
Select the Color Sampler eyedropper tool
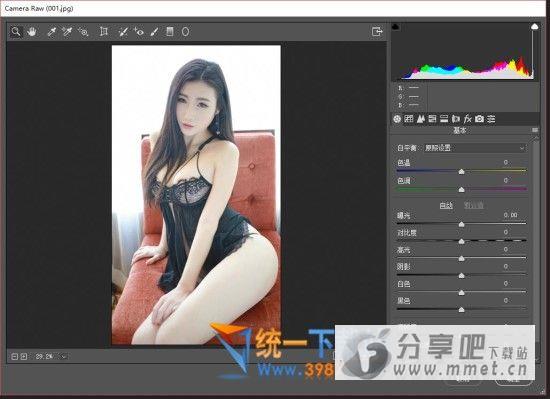tap(67, 32)
